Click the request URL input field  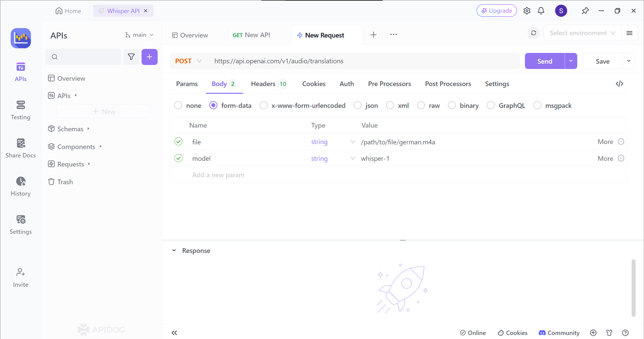click(x=362, y=61)
